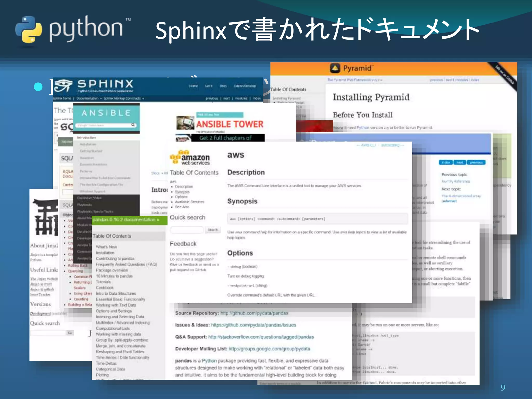Screen dimensions: 532x399
Task: Open What's New in pandas contents
Action: [106, 247]
